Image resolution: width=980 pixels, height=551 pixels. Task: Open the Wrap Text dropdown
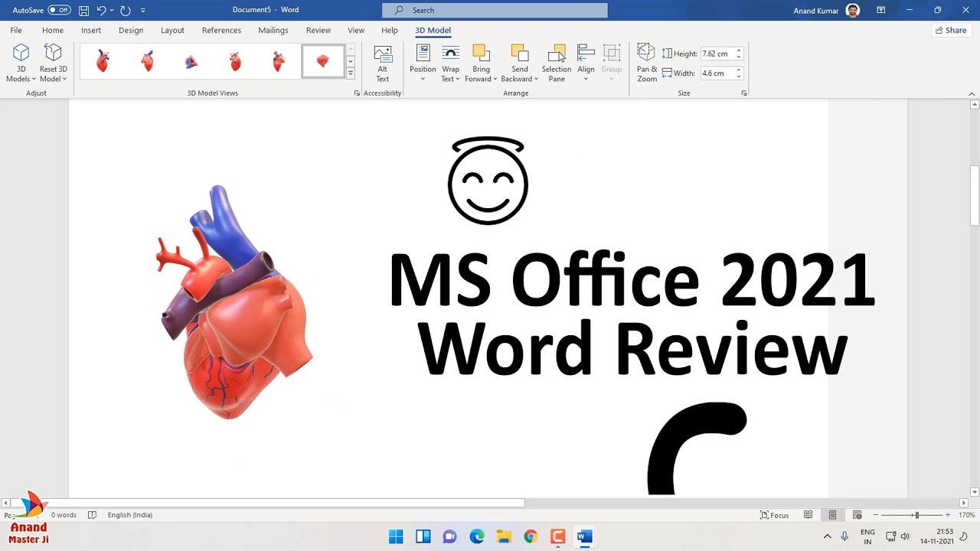(450, 64)
